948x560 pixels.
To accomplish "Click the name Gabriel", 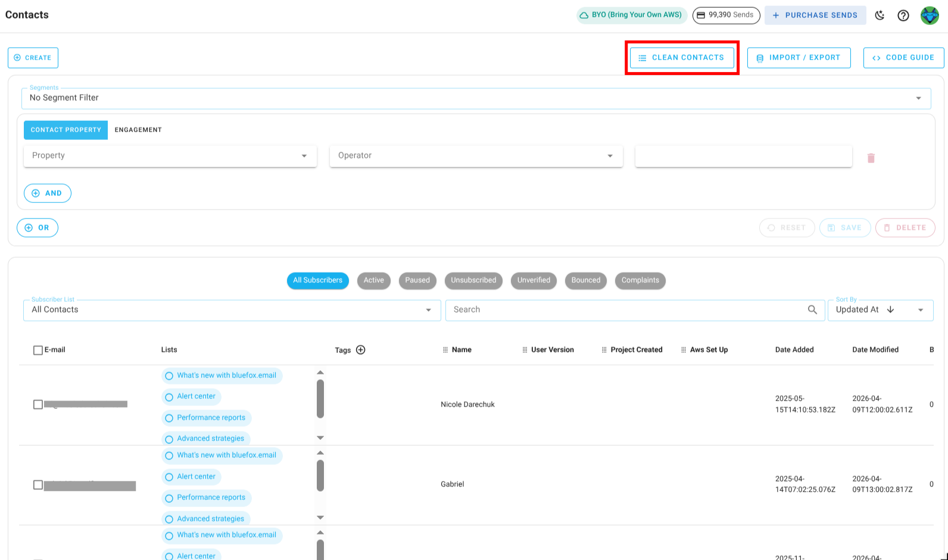I will click(453, 484).
